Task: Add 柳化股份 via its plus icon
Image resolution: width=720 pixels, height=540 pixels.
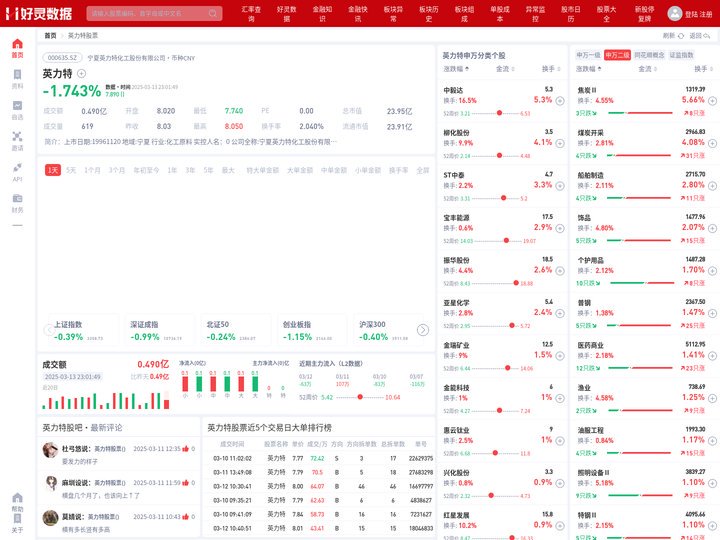Action: click(560, 143)
